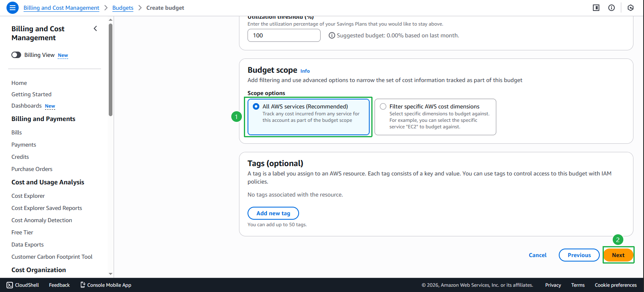Collapse the Billing and Cost Management sidebar
The width and height of the screenshot is (644, 292).
click(x=95, y=28)
